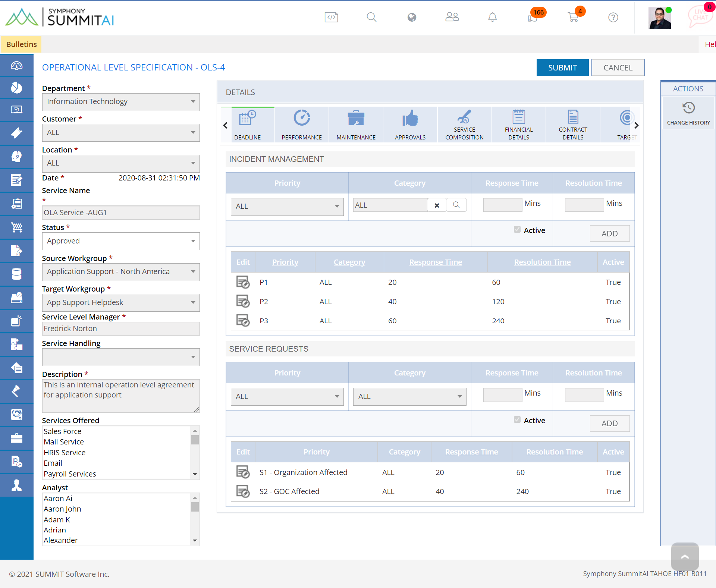Image resolution: width=716 pixels, height=588 pixels.
Task: Edit the S2 - GOC Affected row
Action: click(243, 491)
